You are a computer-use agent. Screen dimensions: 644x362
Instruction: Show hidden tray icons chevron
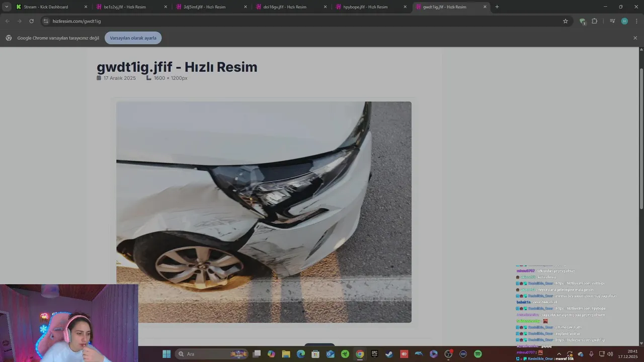pos(559,354)
